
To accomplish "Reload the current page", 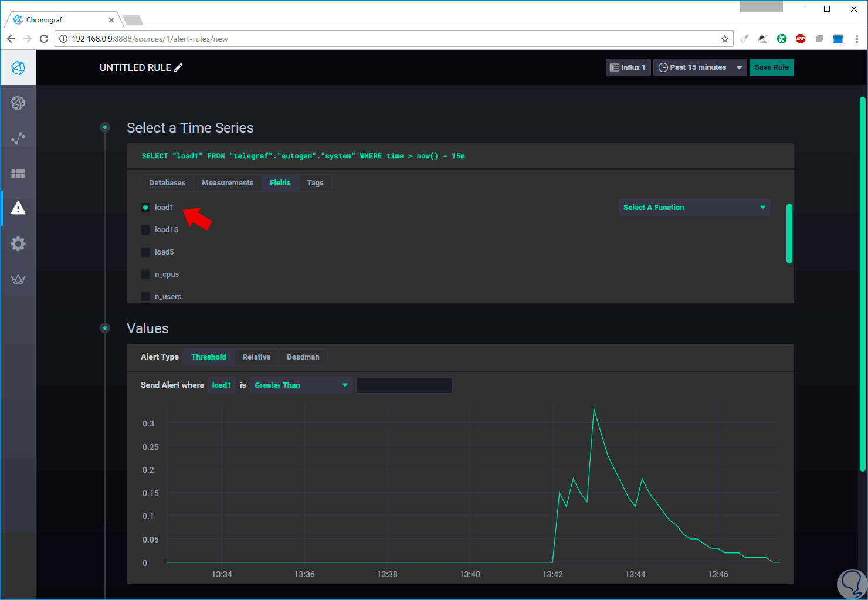I will [44, 39].
